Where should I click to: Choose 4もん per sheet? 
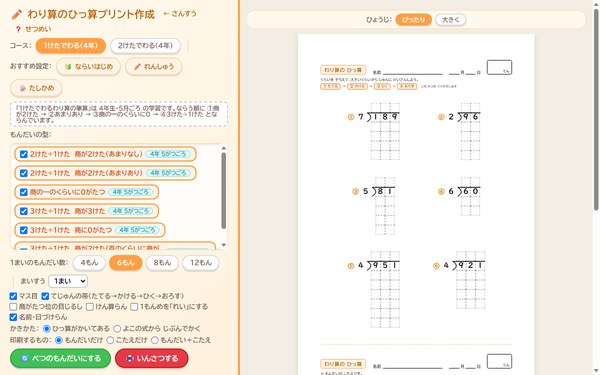coord(89,263)
